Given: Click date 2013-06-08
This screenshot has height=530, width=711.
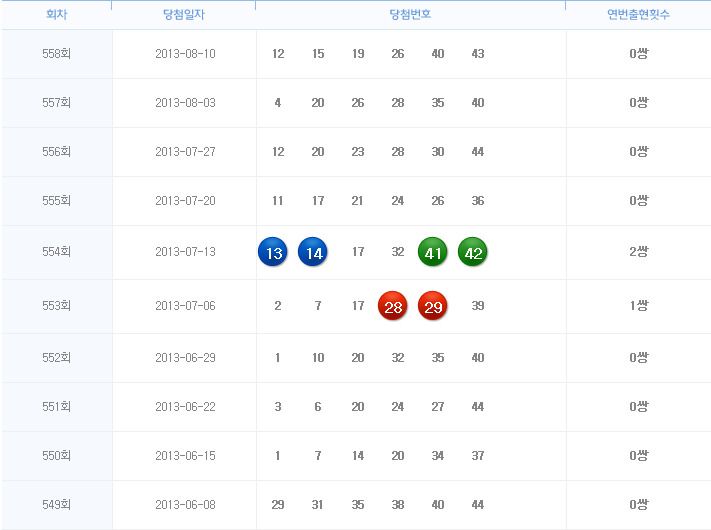Looking at the screenshot, I should [x=185, y=505].
